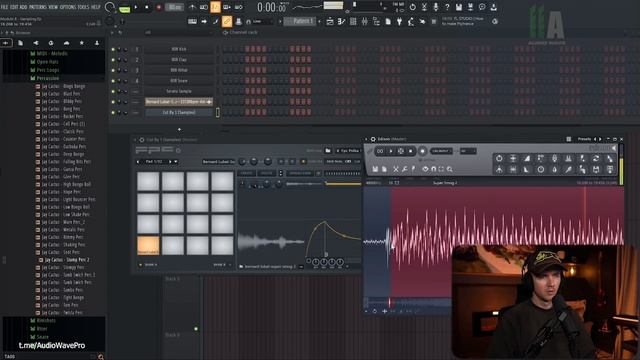Image resolution: width=640 pixels, height=360 pixels.
Task: Collapse the Percussion folder
Action: click(x=47, y=78)
